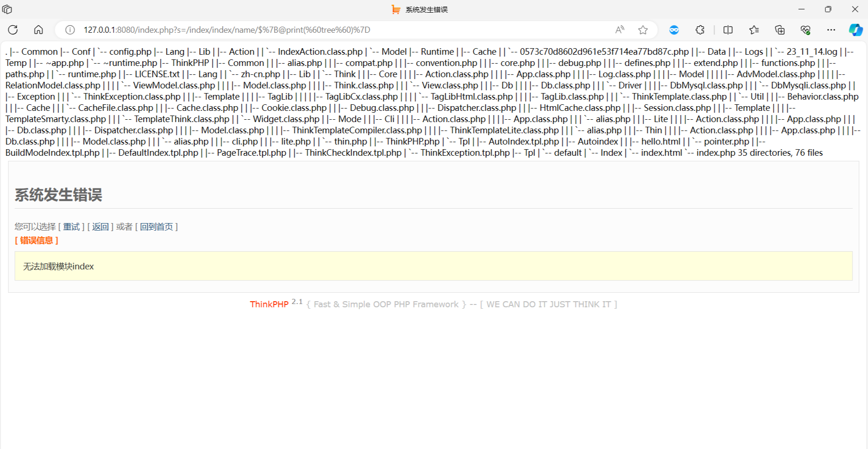Open the Favorites list icon
Screen dimensions: 868x449
[754, 30]
